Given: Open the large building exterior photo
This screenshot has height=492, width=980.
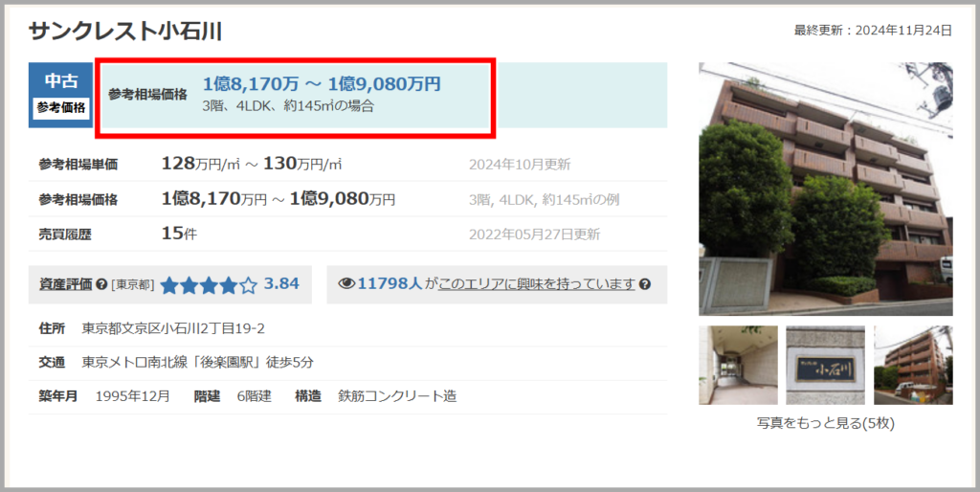Looking at the screenshot, I should click(825, 189).
